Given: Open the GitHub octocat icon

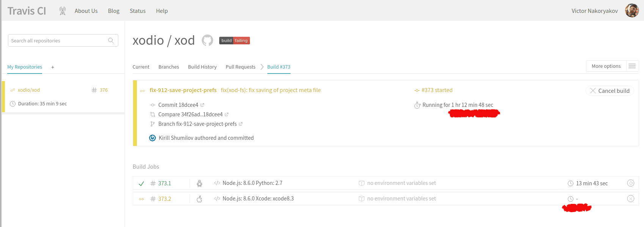Looking at the screenshot, I should pos(207,40).
